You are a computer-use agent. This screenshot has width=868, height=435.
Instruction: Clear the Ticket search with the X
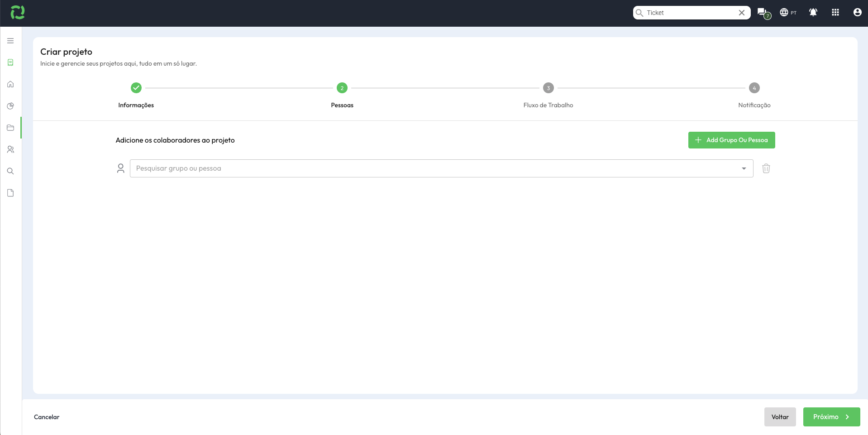click(742, 13)
